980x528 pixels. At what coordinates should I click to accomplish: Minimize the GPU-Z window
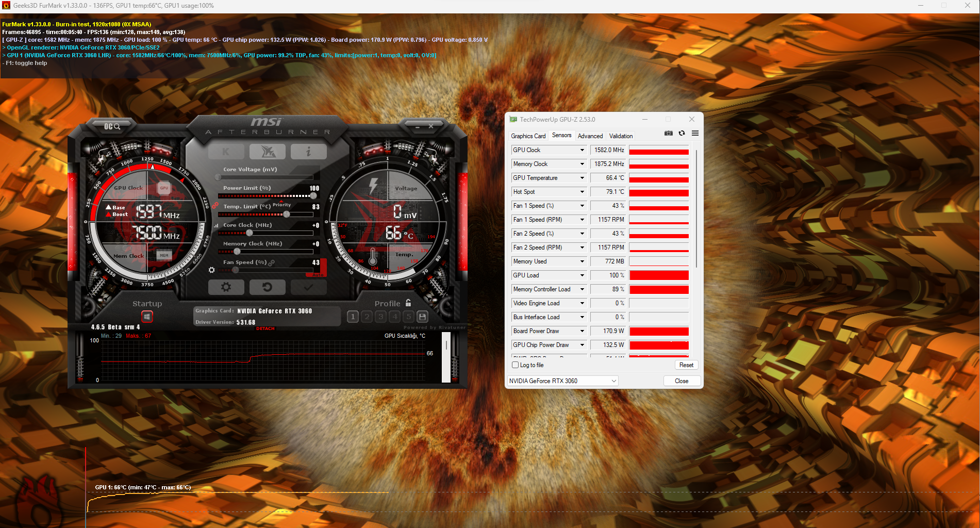644,119
